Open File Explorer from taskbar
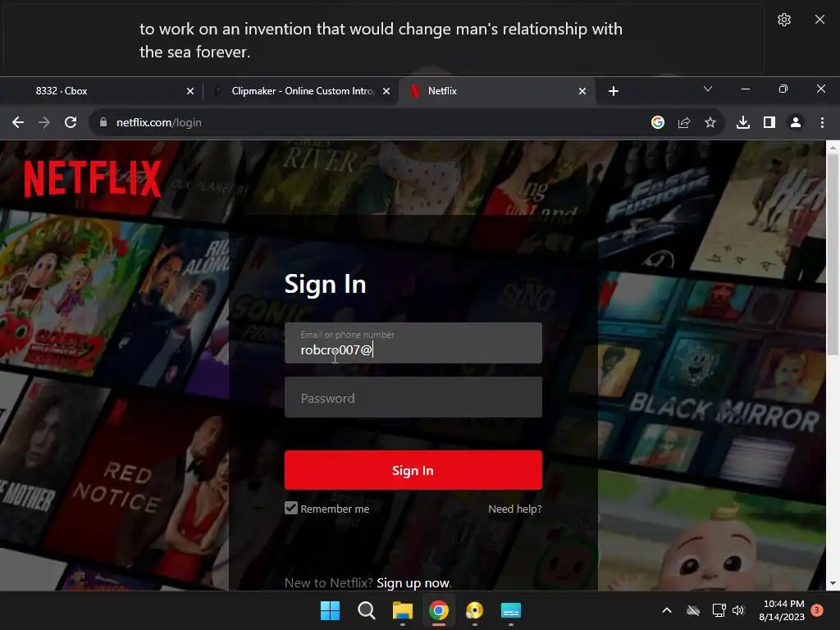Screen dimensions: 840x630 click(402, 610)
